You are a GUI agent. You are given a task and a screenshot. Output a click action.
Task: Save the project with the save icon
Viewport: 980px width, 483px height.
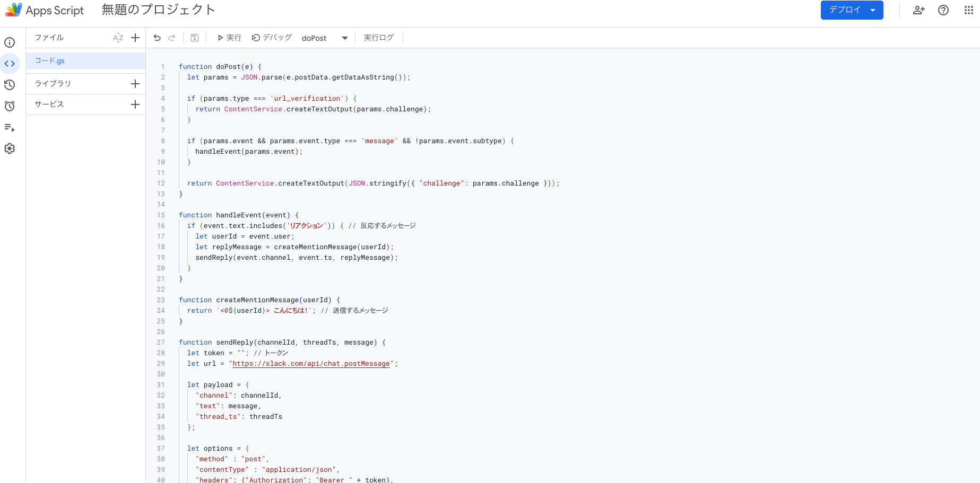[194, 37]
